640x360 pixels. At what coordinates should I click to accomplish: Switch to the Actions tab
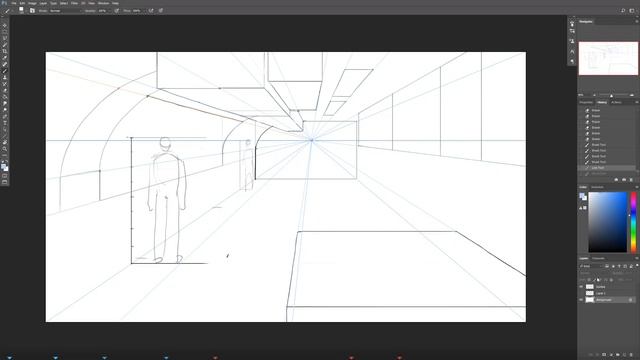616,102
